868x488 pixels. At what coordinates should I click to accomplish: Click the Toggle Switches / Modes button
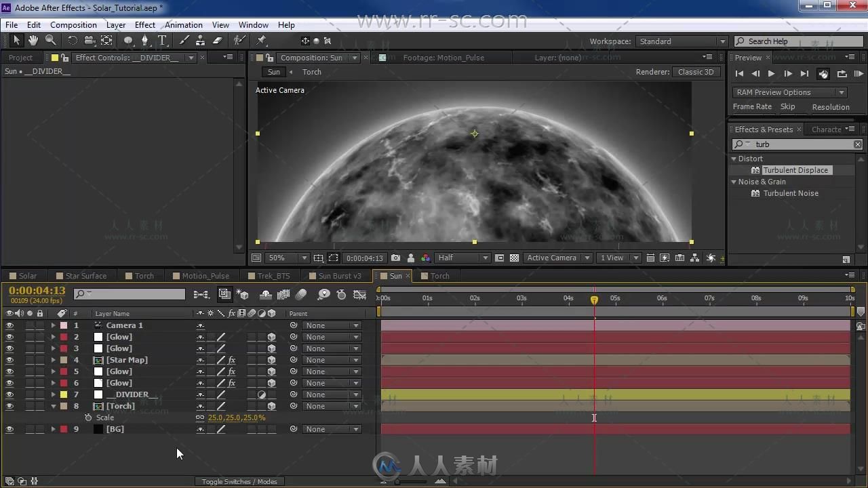point(239,481)
